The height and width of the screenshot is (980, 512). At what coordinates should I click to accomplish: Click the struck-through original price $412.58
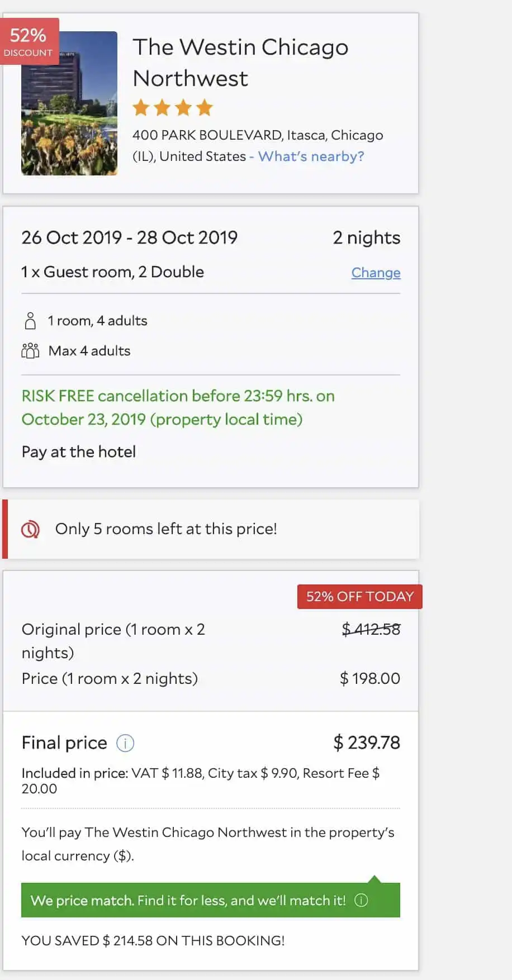[371, 630]
